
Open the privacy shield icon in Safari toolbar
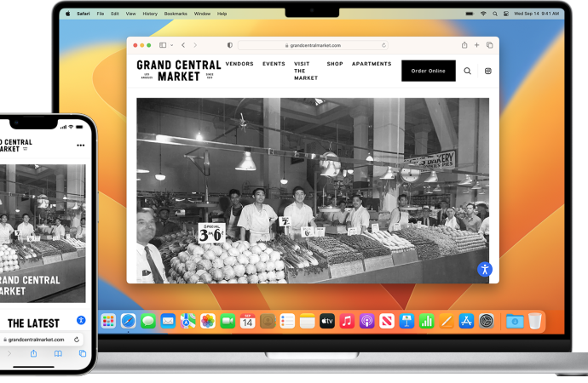[x=230, y=45]
